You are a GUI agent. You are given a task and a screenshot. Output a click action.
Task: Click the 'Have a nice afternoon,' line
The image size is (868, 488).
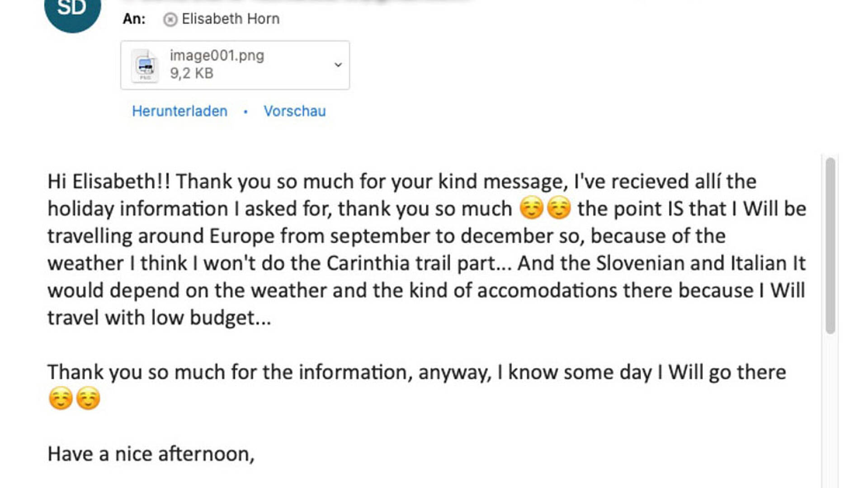click(x=151, y=454)
